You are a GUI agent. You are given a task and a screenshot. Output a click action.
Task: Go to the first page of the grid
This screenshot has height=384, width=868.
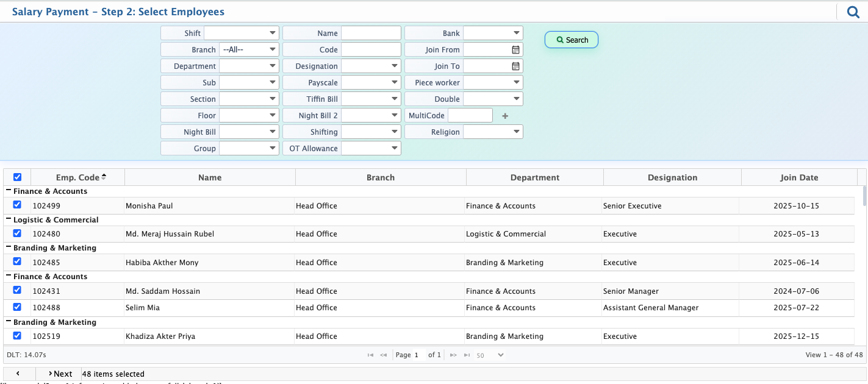point(370,355)
